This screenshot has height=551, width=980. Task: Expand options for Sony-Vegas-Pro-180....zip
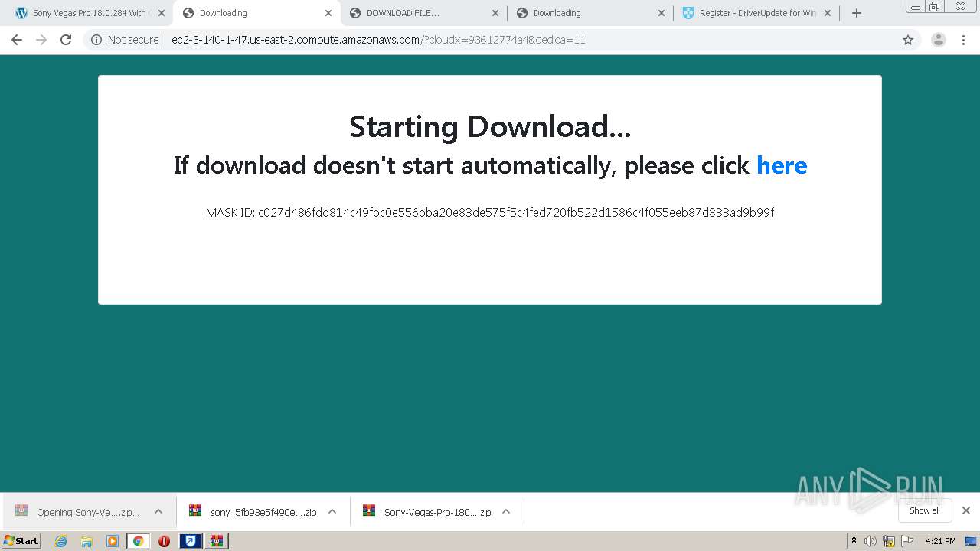(x=506, y=511)
